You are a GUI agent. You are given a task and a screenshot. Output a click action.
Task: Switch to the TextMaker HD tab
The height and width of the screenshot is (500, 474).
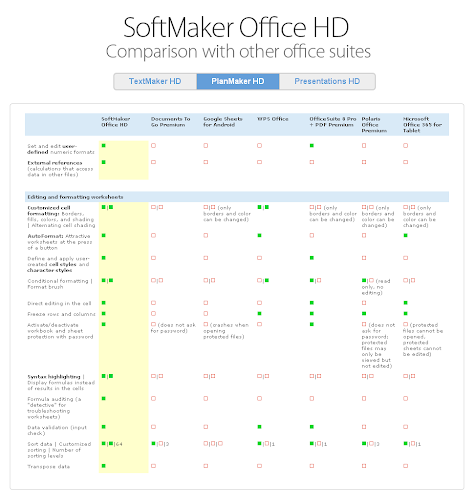pos(155,81)
